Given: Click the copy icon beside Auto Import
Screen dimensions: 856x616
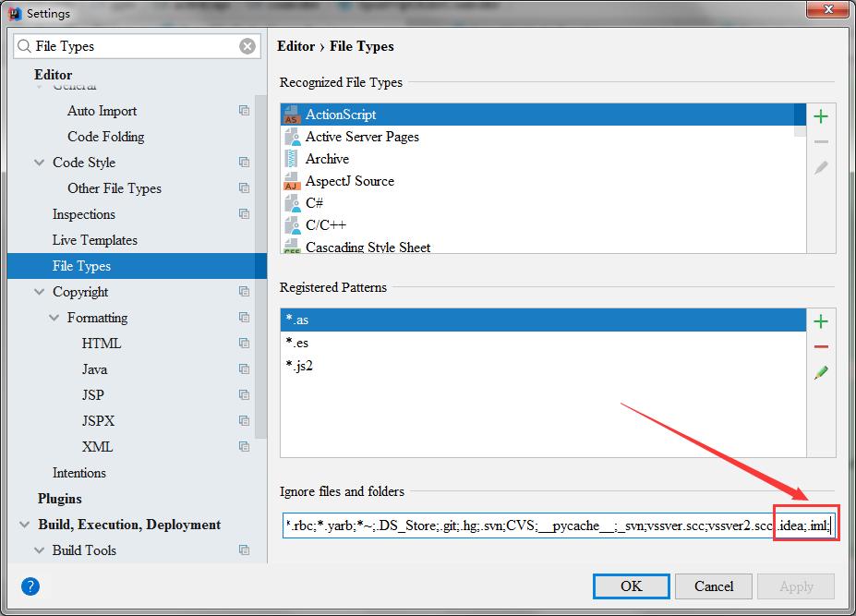Looking at the screenshot, I should pyautogui.click(x=244, y=111).
